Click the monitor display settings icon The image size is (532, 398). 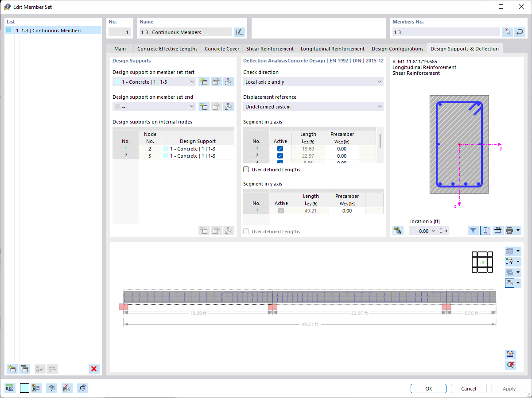point(52,388)
